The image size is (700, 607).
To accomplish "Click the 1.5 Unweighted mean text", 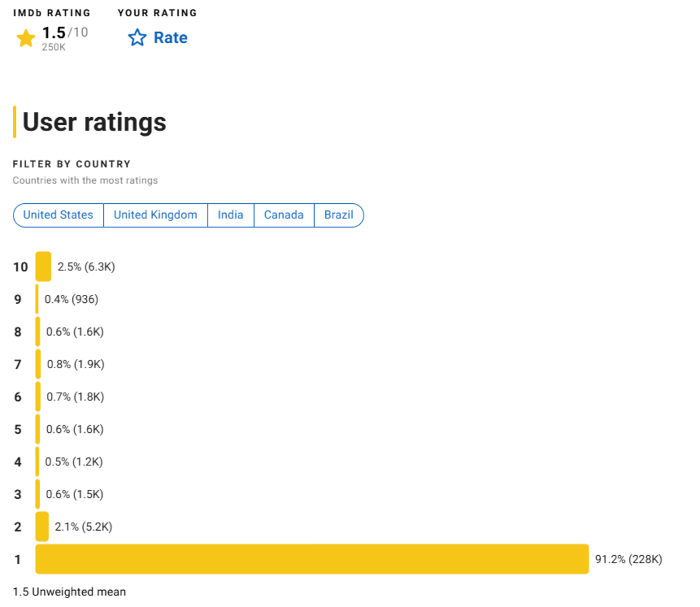I will click(x=69, y=592).
